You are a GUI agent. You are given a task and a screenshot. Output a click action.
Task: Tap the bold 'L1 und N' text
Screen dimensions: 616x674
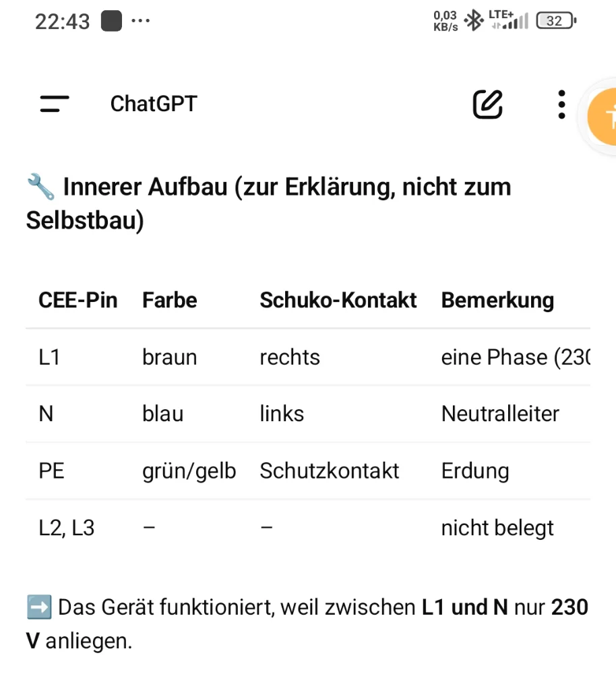(465, 607)
